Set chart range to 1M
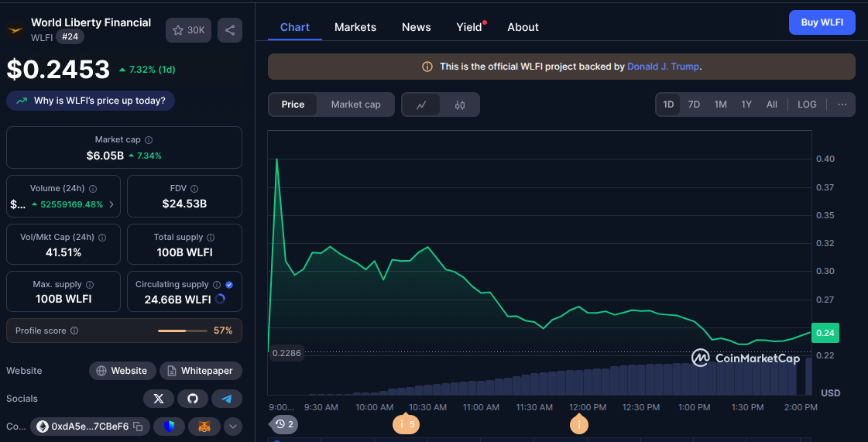The height and width of the screenshot is (442, 868). click(x=720, y=105)
